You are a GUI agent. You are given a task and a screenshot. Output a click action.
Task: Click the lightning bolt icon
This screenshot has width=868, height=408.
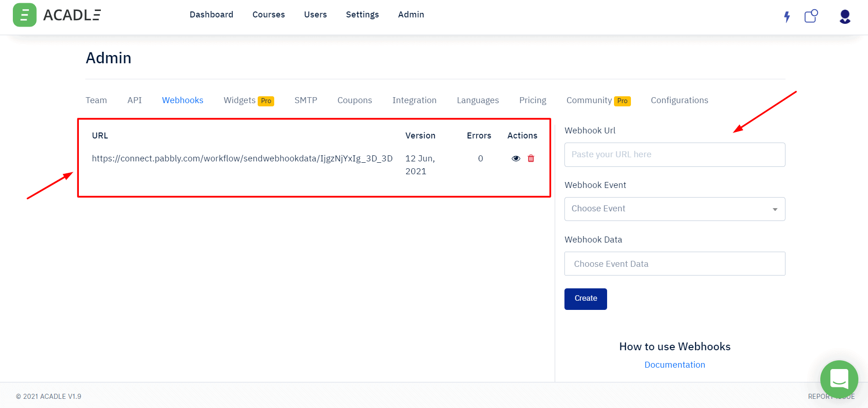[x=787, y=17]
